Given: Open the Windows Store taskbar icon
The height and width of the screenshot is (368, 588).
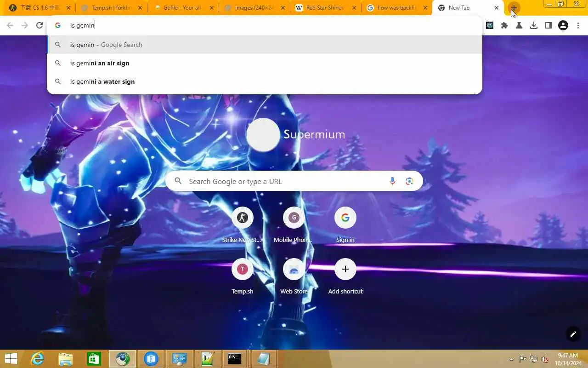Looking at the screenshot, I should [x=94, y=359].
